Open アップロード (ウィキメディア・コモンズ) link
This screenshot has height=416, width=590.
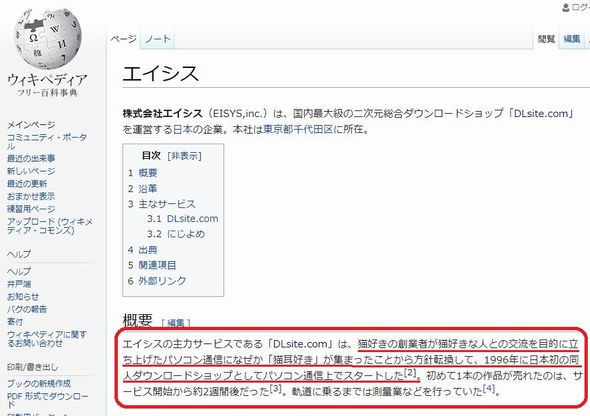point(50,226)
